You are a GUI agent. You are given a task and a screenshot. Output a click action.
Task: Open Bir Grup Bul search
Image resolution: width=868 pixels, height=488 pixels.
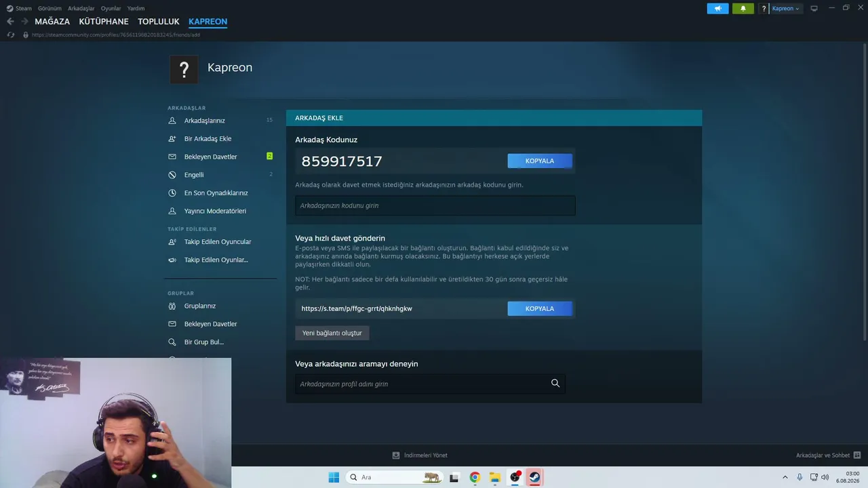pos(204,342)
